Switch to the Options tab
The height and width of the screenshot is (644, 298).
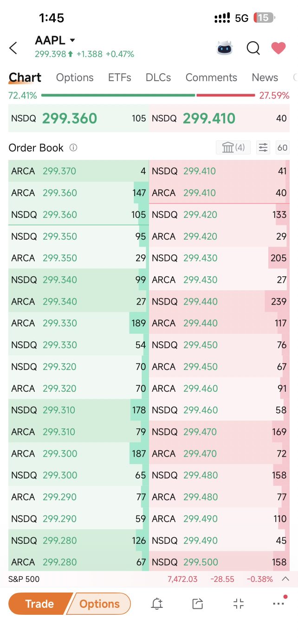click(75, 77)
